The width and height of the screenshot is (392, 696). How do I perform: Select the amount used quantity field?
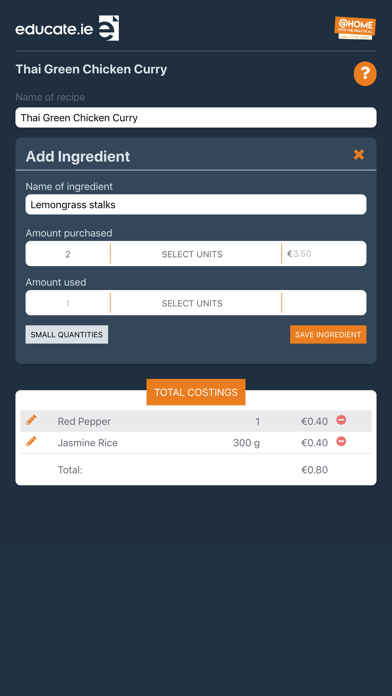click(67, 303)
